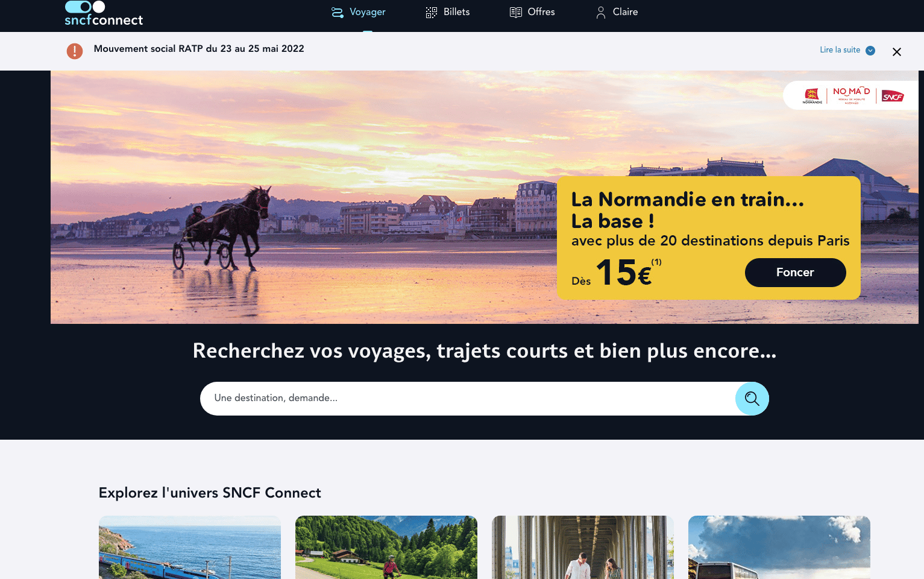Focus the destination search input field
924x579 pixels.
click(x=468, y=399)
